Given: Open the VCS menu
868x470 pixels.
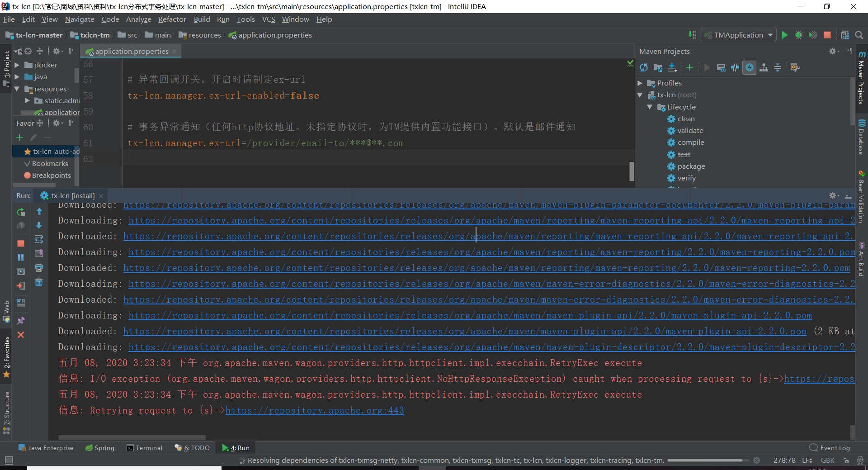Looking at the screenshot, I should [x=269, y=19].
